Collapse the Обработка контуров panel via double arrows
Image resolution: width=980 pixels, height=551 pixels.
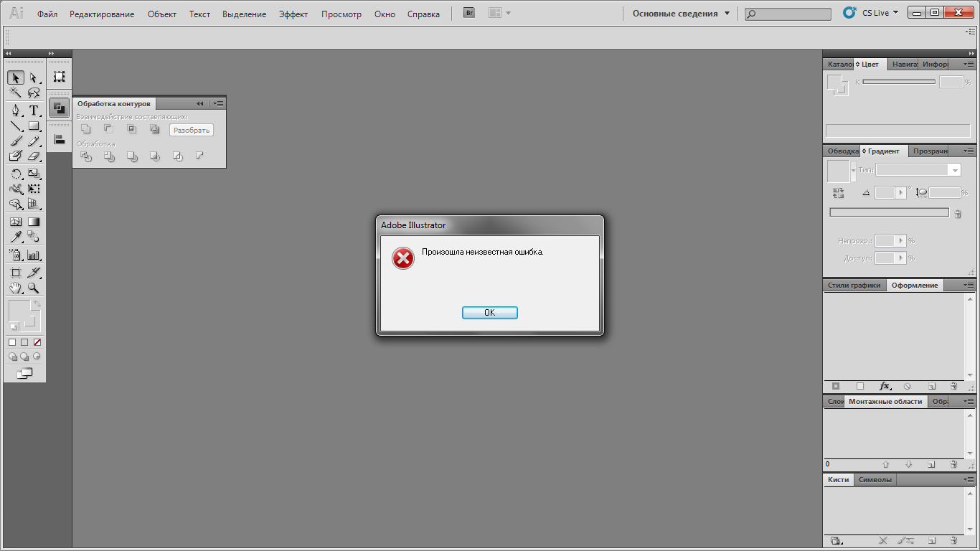[x=200, y=103]
